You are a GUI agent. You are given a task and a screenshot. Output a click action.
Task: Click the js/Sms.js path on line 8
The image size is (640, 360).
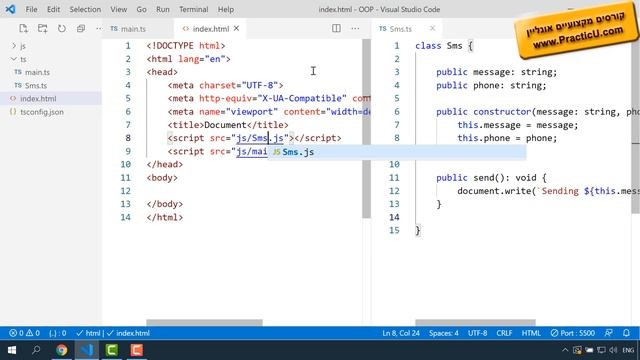260,138
